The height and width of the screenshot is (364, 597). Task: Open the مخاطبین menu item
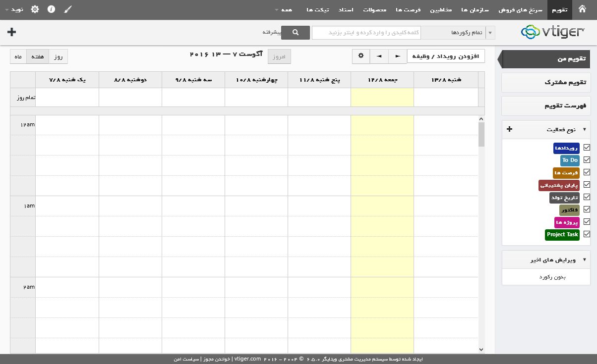click(440, 10)
